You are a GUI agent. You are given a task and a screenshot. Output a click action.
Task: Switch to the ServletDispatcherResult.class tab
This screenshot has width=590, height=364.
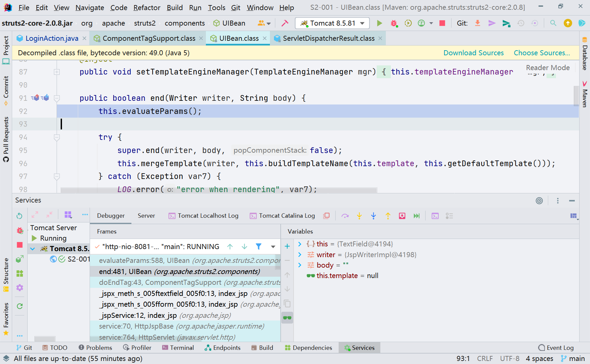coord(328,38)
